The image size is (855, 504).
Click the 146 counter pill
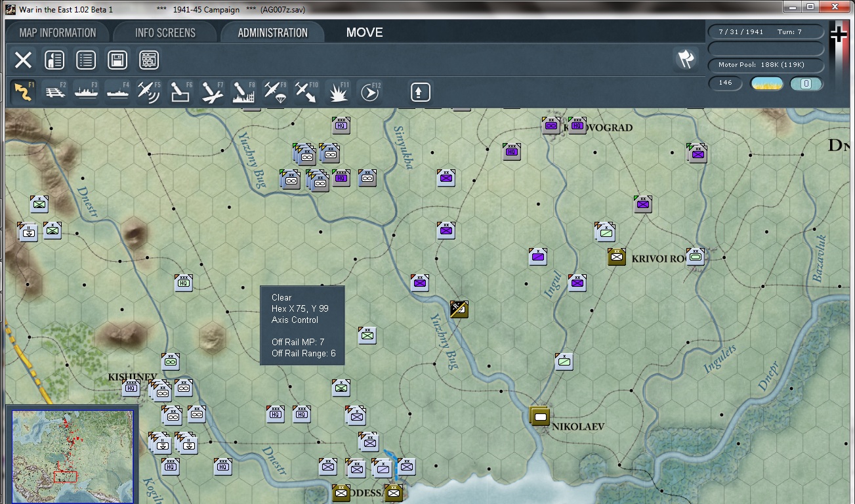pos(726,83)
